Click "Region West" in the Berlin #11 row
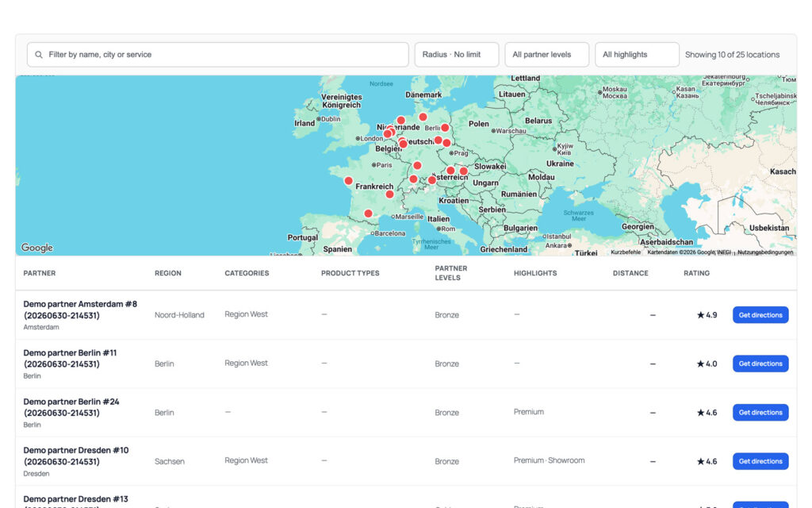 (x=246, y=363)
